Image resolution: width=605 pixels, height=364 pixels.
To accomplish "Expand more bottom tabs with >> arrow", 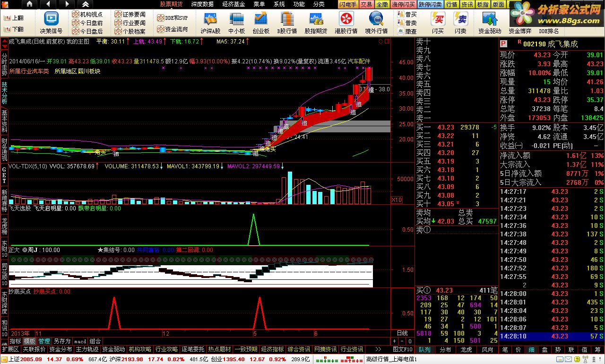I will [x=378, y=349].
